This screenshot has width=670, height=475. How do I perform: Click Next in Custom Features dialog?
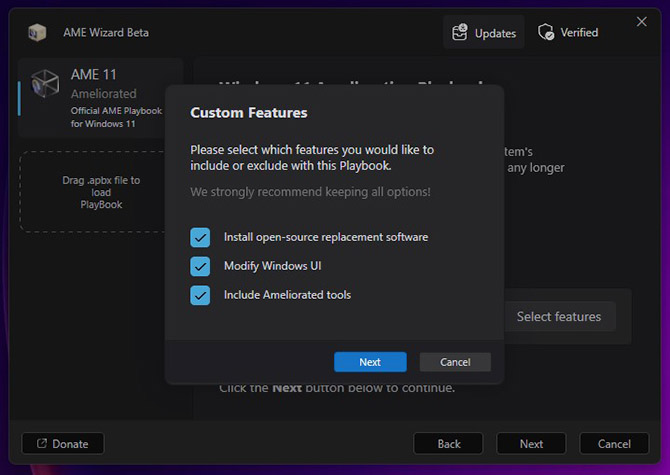coord(370,362)
